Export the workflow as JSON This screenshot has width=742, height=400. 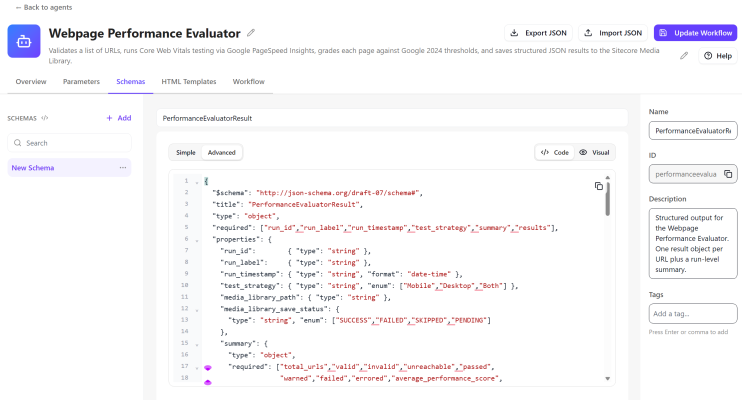538,33
